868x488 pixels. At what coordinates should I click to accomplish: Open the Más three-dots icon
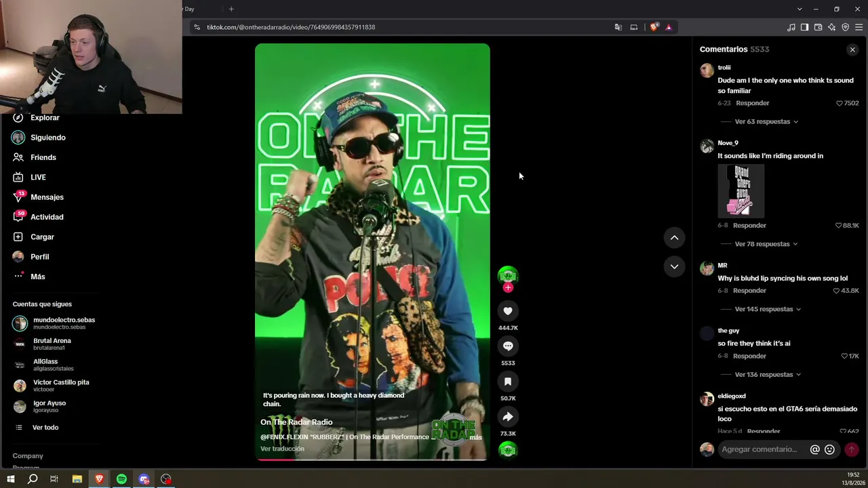coord(18,277)
